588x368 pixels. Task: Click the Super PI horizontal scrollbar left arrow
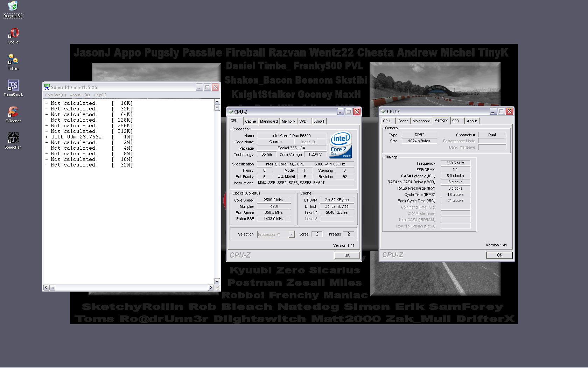point(46,287)
